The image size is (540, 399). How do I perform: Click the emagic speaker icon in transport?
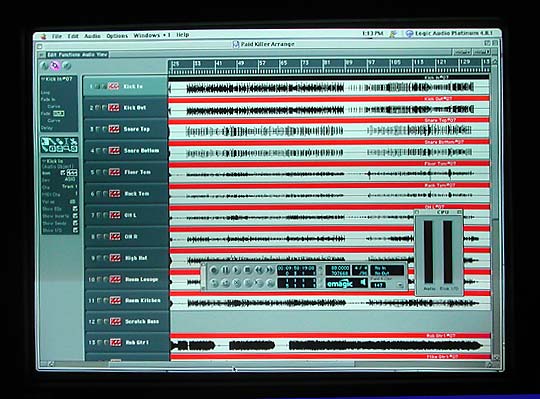pyautogui.click(x=363, y=283)
